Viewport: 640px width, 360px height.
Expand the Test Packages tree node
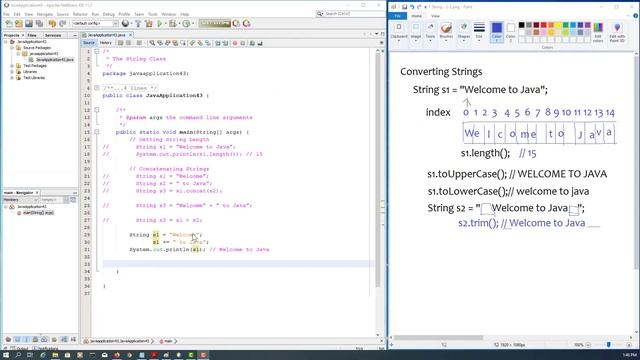12,66
